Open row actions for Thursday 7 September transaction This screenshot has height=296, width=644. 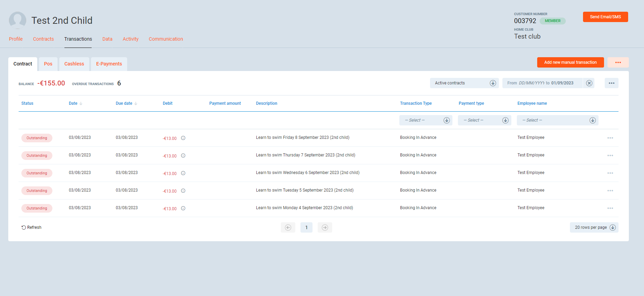pyautogui.click(x=610, y=155)
